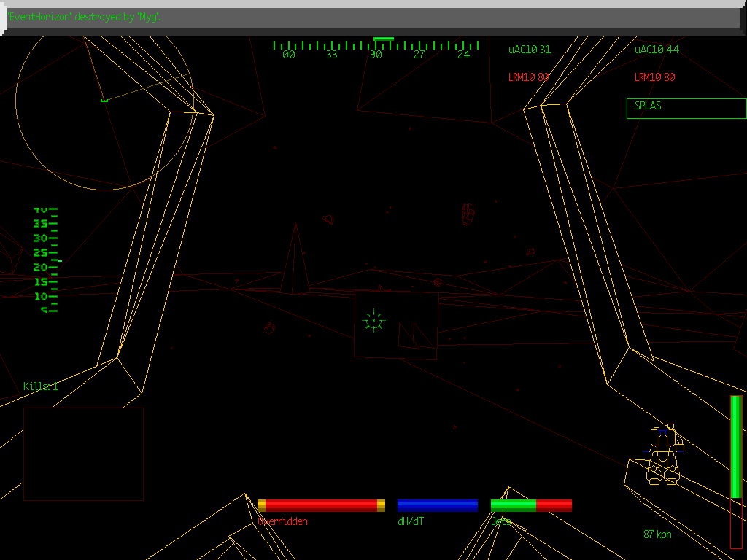747x560 pixels.
Task: Toggle the Overridden heat override warning
Action: [283, 521]
